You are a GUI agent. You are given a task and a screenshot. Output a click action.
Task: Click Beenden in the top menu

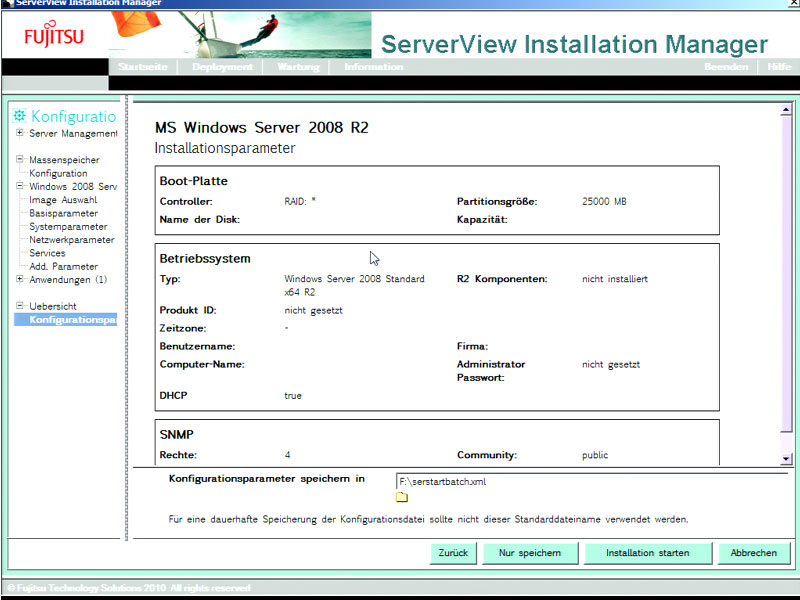click(x=726, y=67)
